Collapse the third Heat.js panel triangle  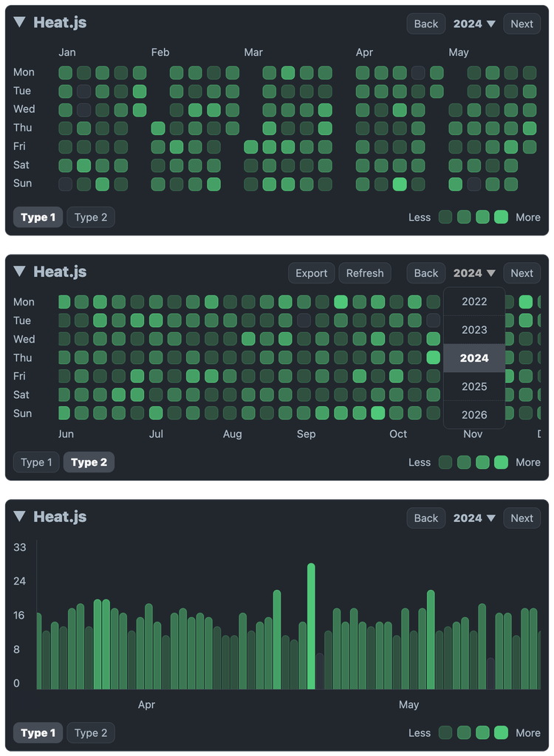(x=19, y=516)
